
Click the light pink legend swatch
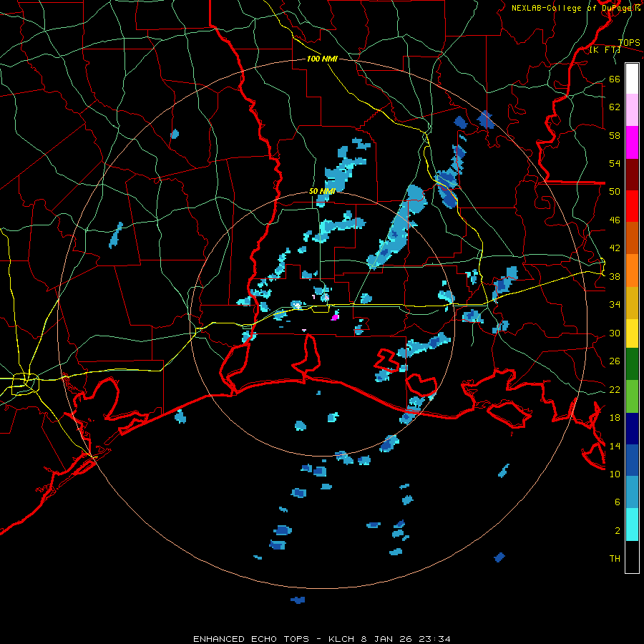[632, 109]
